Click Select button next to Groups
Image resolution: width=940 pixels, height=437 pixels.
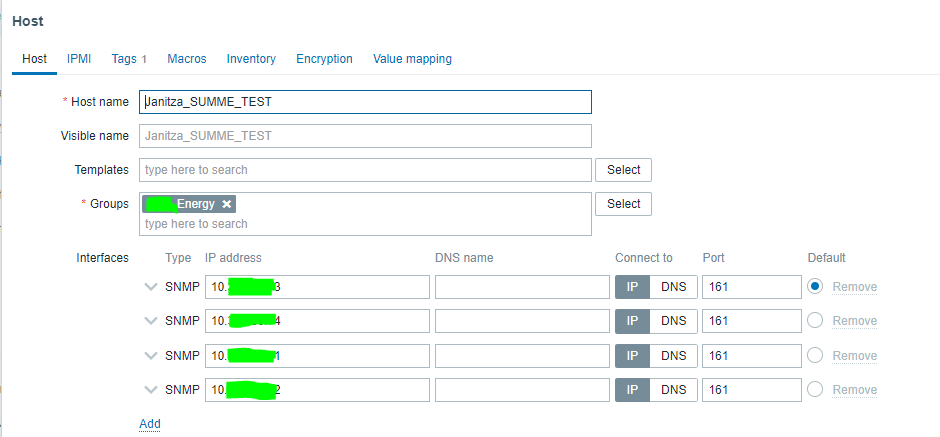[623, 204]
